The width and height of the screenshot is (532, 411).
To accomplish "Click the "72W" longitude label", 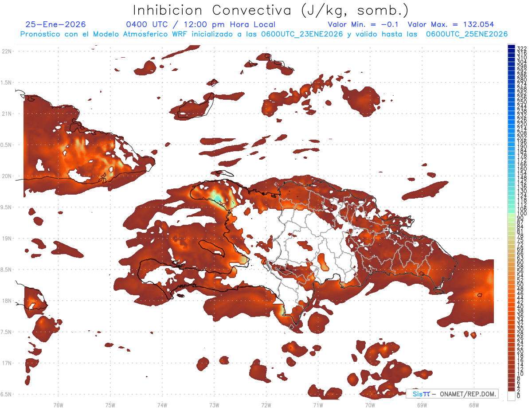I will coord(266,405).
